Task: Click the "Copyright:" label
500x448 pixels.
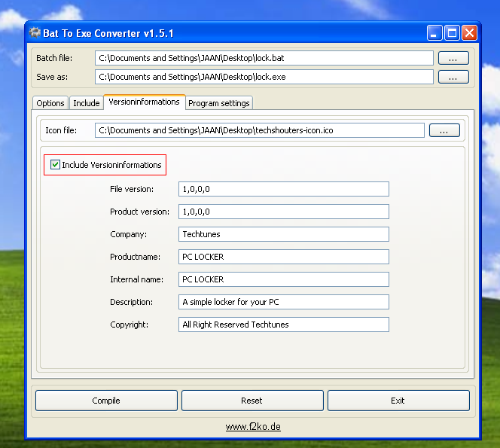Action: tap(130, 325)
